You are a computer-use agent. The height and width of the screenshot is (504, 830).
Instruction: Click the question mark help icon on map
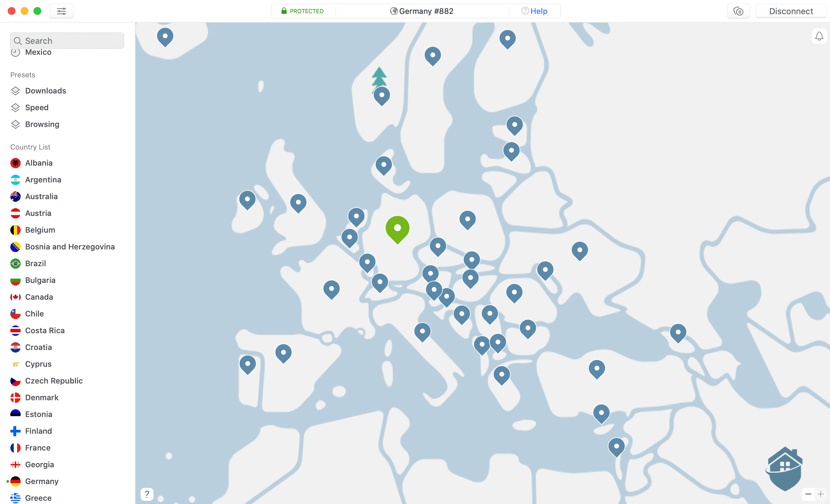pos(146,494)
